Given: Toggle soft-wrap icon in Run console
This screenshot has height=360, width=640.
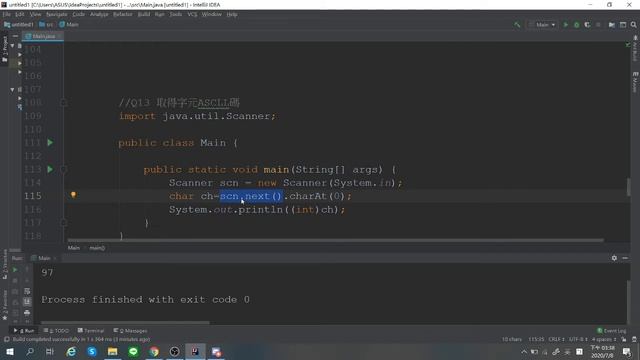Looking at the screenshot, I should pos(27,291).
